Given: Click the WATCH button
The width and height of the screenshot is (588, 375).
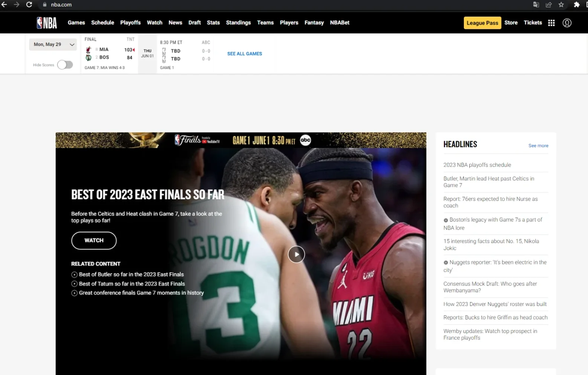Looking at the screenshot, I should click(94, 240).
